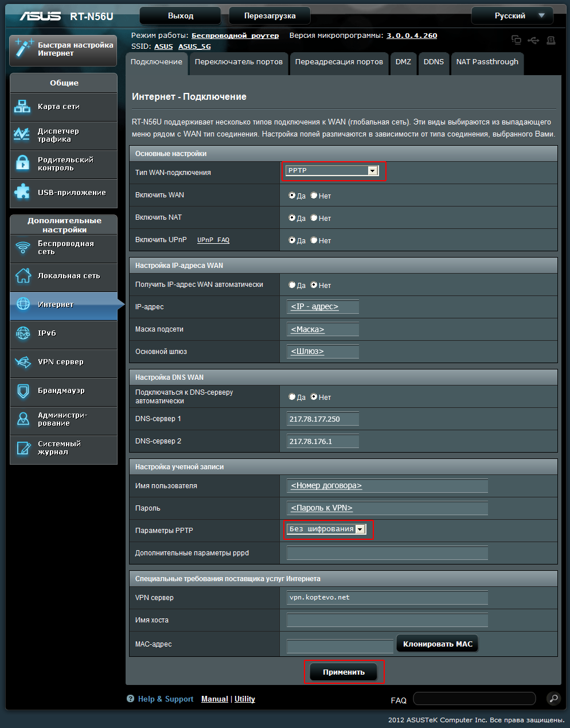The image size is (570, 728).
Task: Click the ASUS logo
Action: 40,15
